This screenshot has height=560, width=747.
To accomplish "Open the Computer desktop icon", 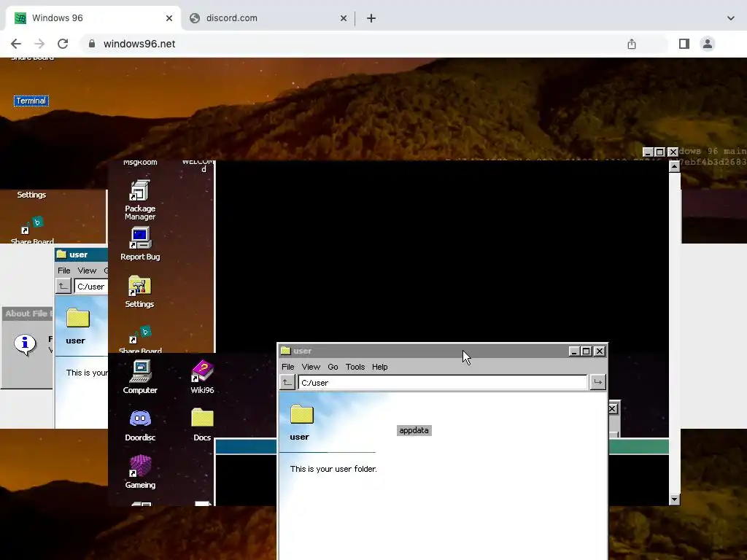I will (140, 377).
